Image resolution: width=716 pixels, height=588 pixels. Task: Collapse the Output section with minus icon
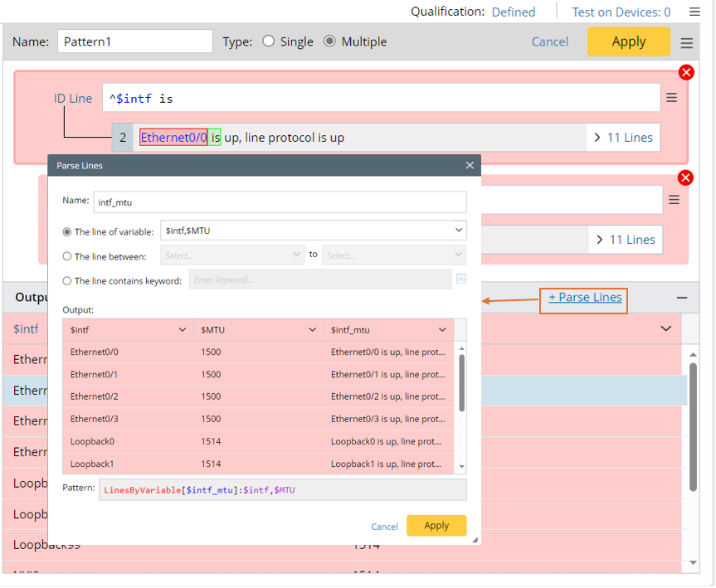pos(682,298)
